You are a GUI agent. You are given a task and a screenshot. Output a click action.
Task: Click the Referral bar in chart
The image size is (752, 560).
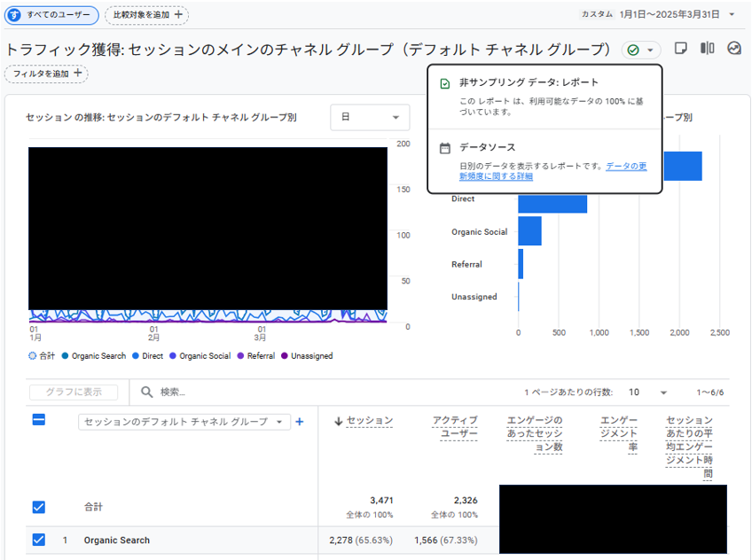point(521,264)
